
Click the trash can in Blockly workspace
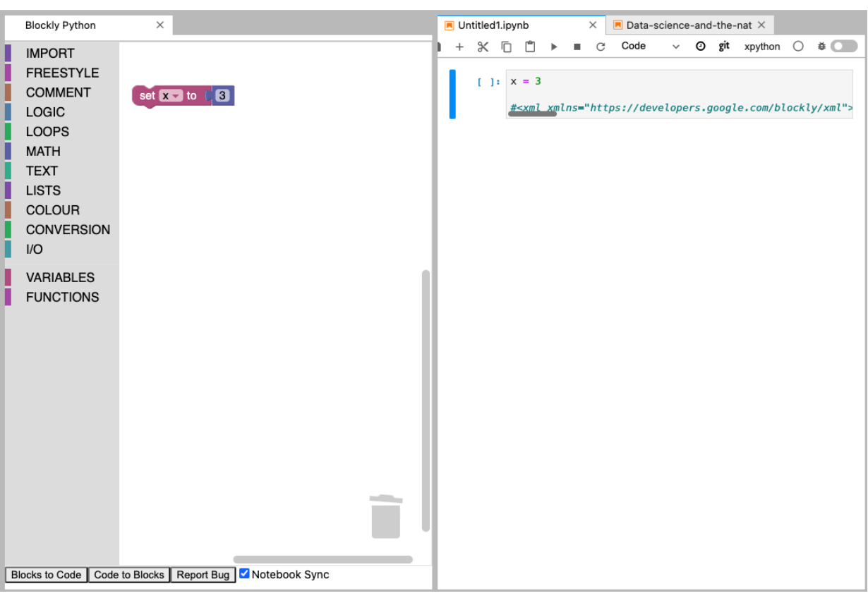tap(386, 516)
